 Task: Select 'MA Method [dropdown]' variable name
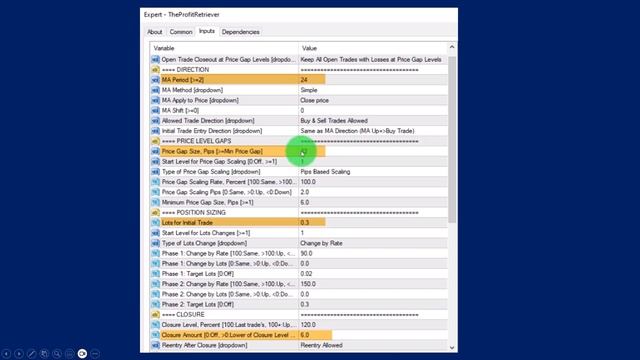click(192, 90)
